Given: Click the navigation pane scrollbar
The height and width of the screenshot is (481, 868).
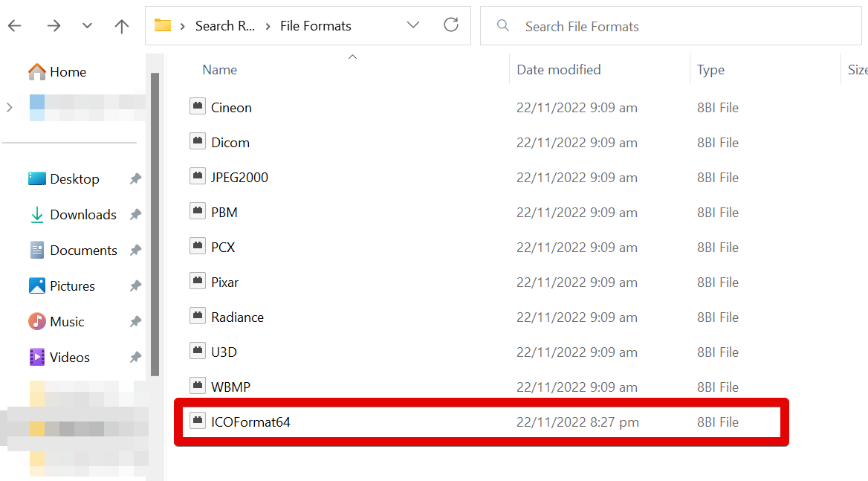Looking at the screenshot, I should [155, 223].
